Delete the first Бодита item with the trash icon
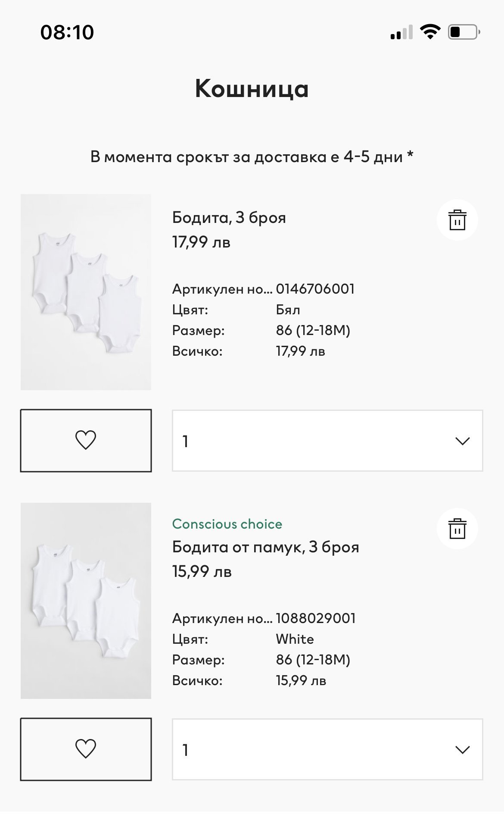This screenshot has width=504, height=830. (457, 220)
